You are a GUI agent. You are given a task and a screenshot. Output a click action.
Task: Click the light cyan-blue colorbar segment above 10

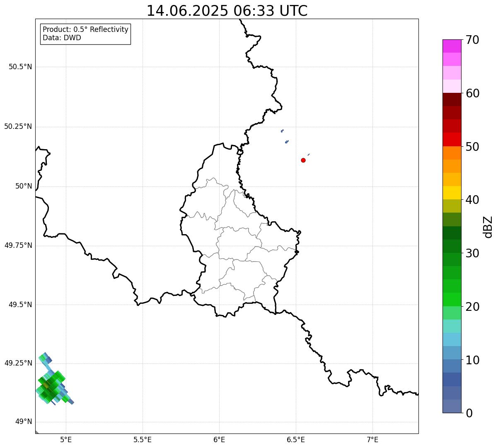(x=452, y=339)
